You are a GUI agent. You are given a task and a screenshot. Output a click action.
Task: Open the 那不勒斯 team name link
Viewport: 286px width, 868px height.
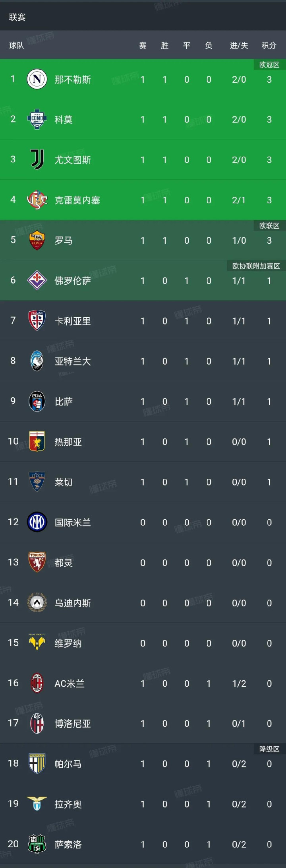pos(73,80)
